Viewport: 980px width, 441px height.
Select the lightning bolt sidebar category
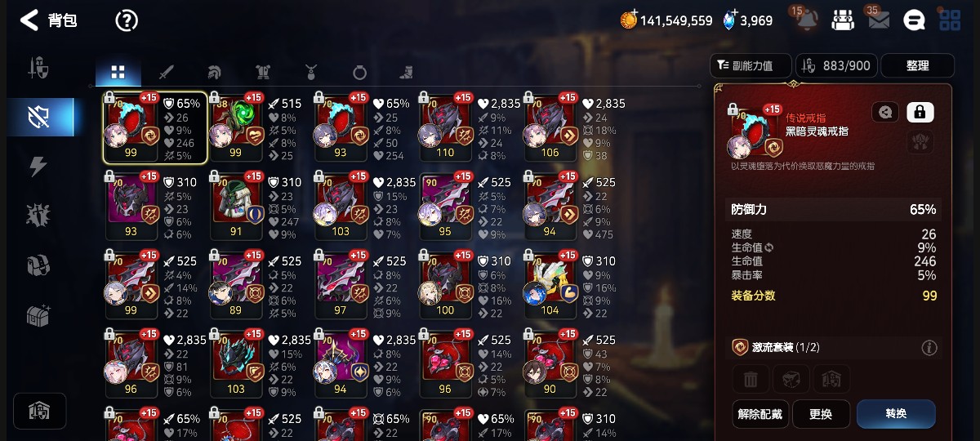point(38,166)
